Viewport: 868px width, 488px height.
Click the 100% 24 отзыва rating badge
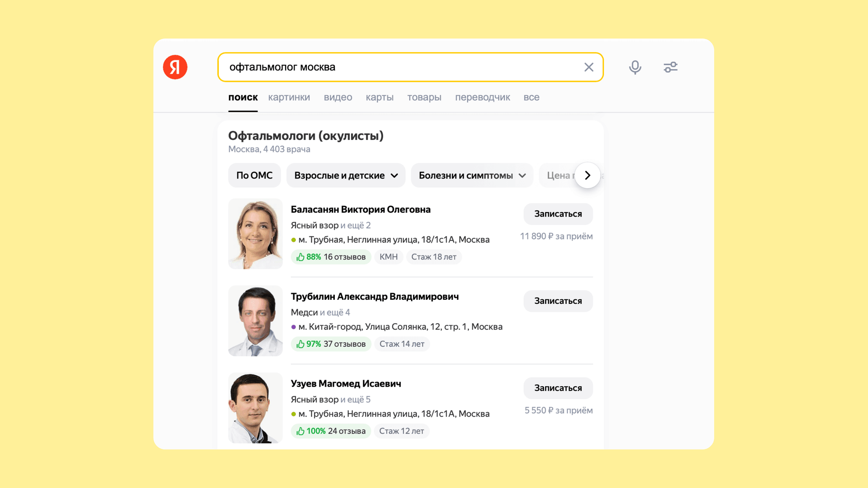pyautogui.click(x=331, y=431)
